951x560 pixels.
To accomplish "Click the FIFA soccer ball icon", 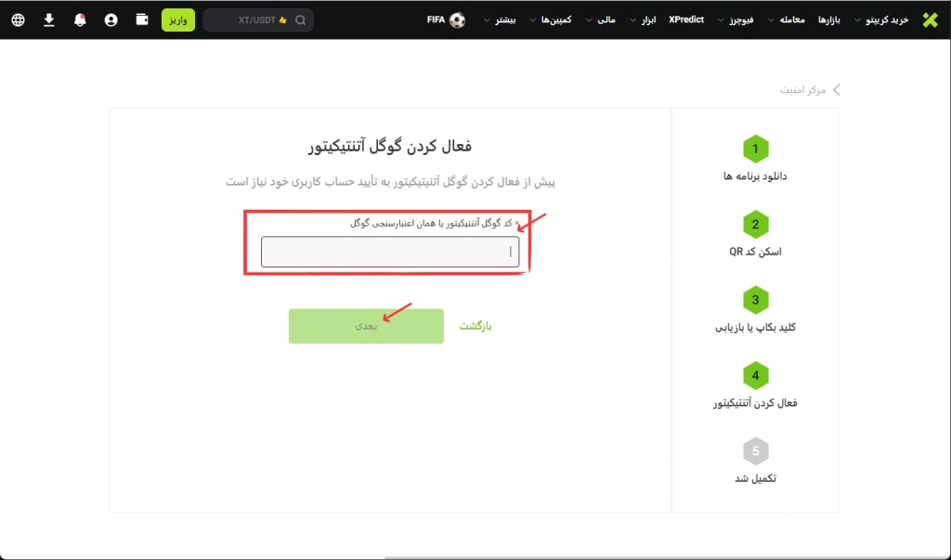I will (x=457, y=20).
